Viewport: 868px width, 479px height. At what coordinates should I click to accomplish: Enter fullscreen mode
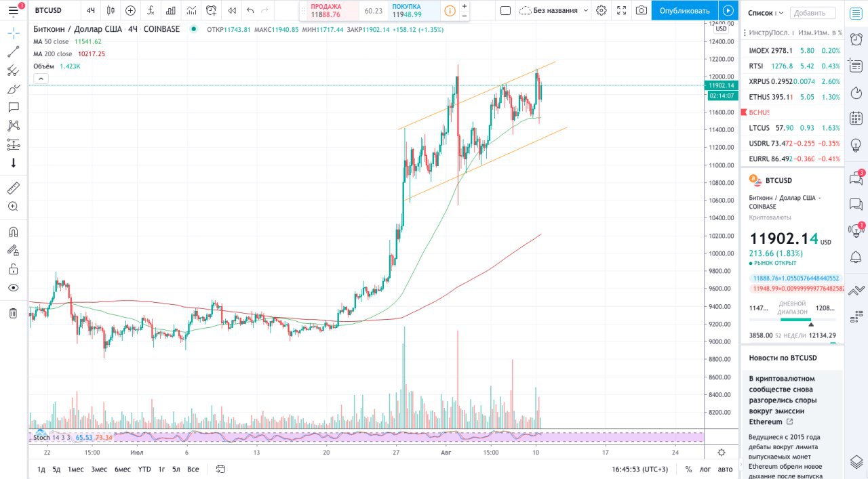tap(622, 10)
